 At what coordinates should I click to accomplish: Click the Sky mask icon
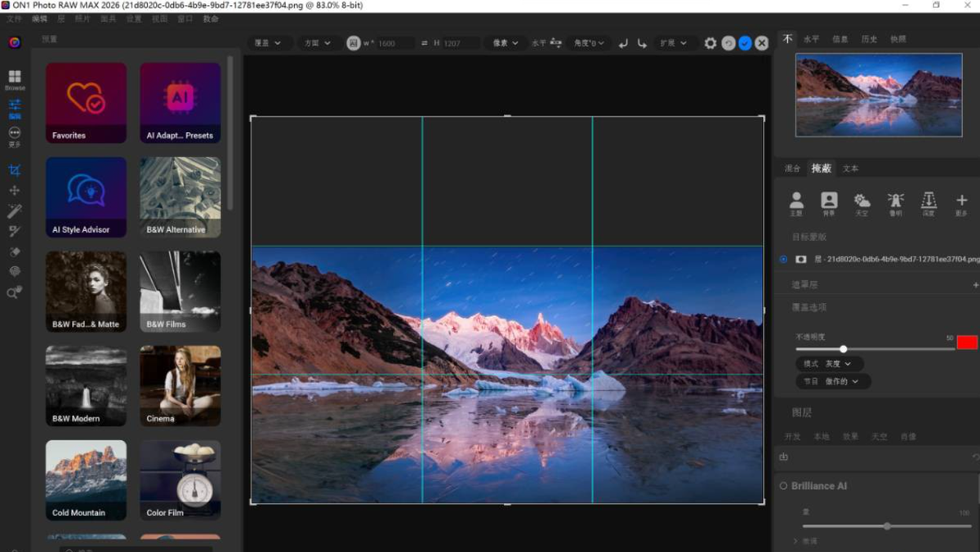862,201
